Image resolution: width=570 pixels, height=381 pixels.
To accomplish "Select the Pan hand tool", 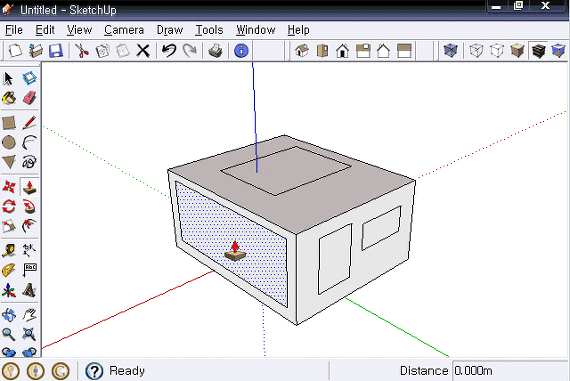I will tap(29, 314).
